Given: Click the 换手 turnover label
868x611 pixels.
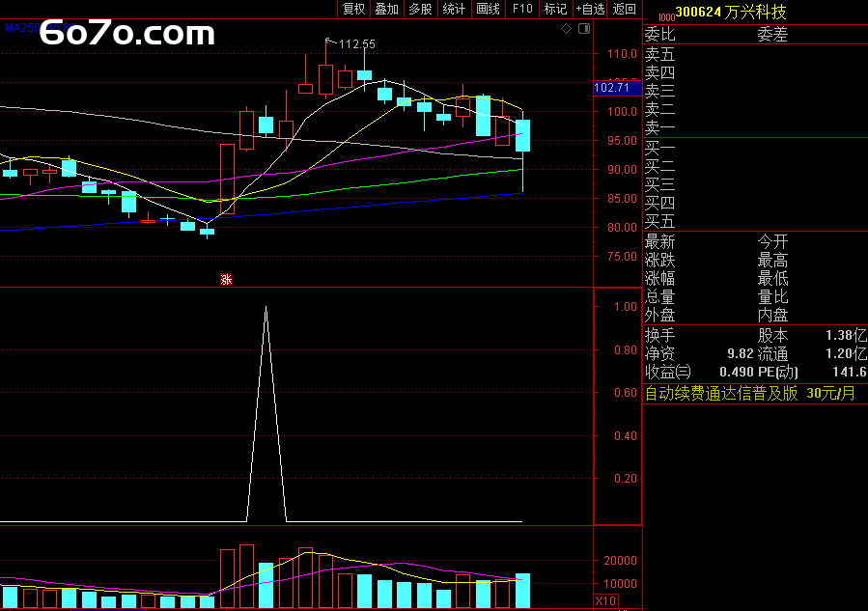Looking at the screenshot, I should tap(660, 335).
